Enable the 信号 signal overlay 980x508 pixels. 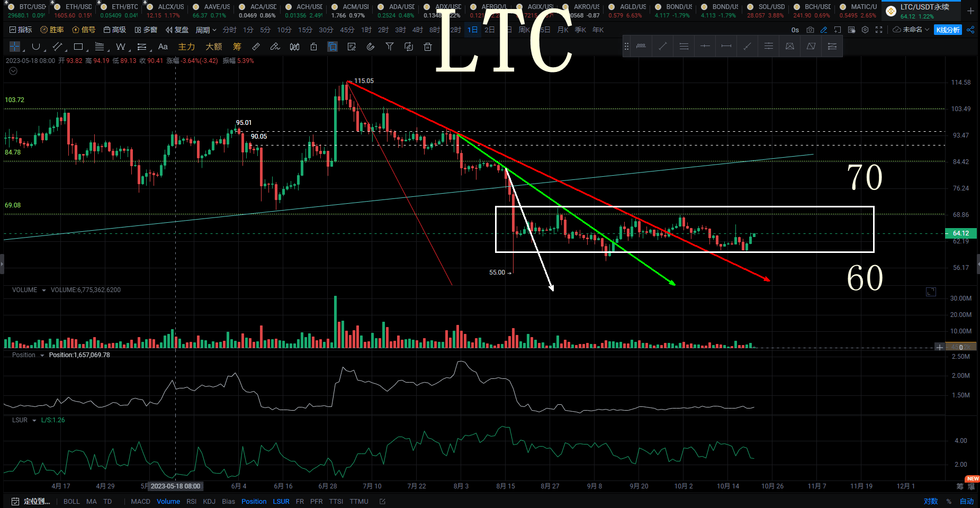click(84, 30)
